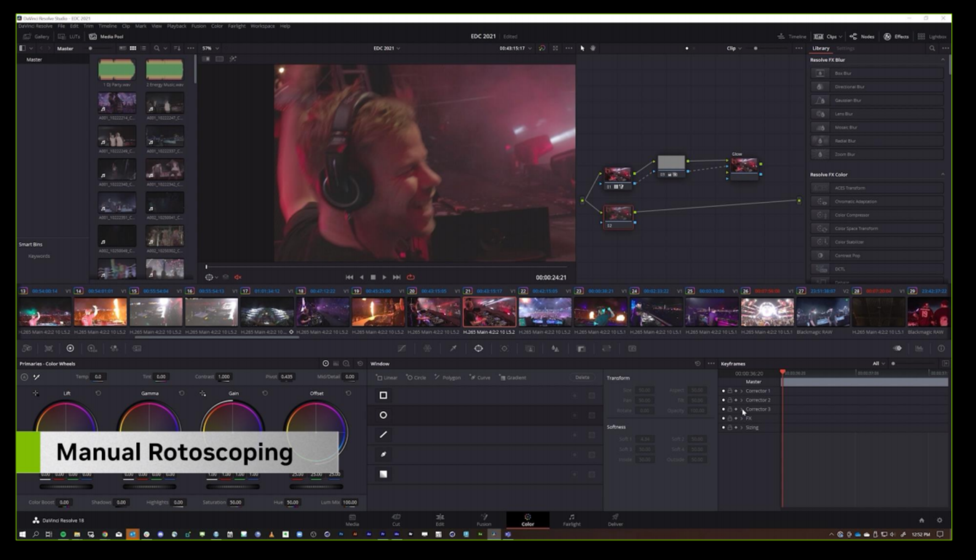Switch to the Fairlight page tab

click(571, 520)
